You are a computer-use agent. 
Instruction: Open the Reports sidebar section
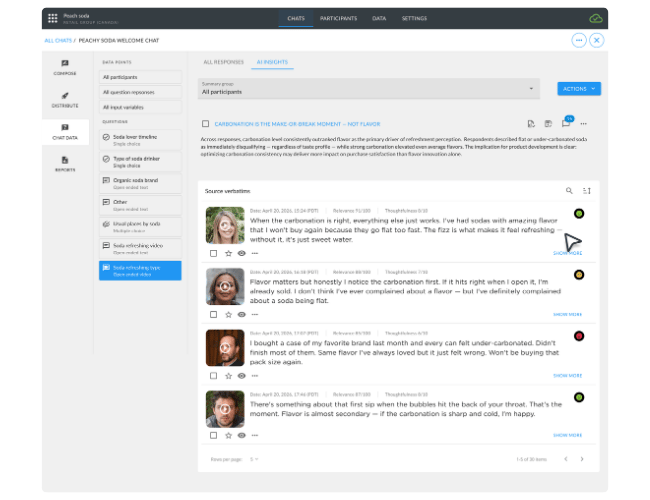[x=65, y=164]
